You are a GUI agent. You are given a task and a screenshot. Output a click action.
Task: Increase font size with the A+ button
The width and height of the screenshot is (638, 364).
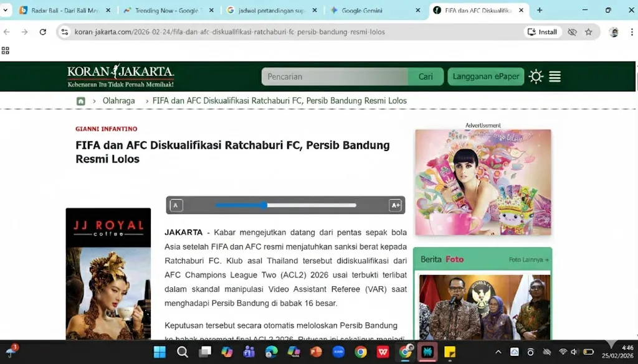pyautogui.click(x=395, y=205)
